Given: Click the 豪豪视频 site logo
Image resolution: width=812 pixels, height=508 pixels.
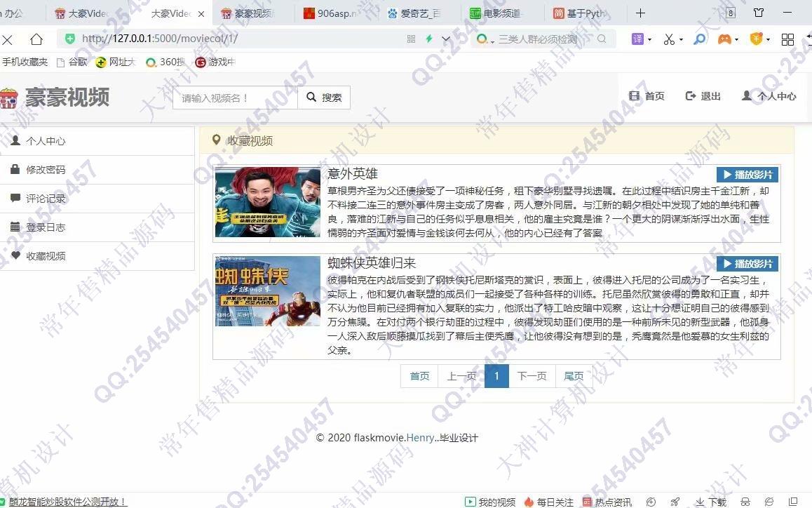Looking at the screenshot, I should (55, 98).
